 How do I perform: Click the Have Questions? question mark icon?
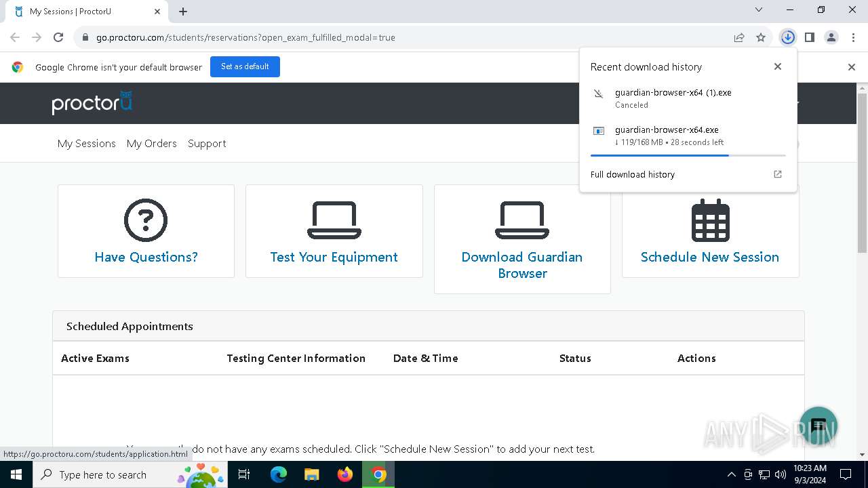pos(146,220)
